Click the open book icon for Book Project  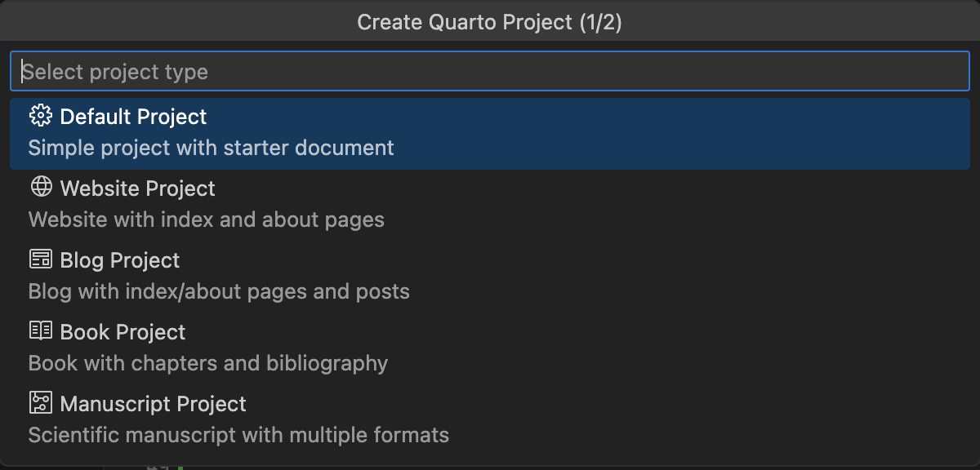40,331
